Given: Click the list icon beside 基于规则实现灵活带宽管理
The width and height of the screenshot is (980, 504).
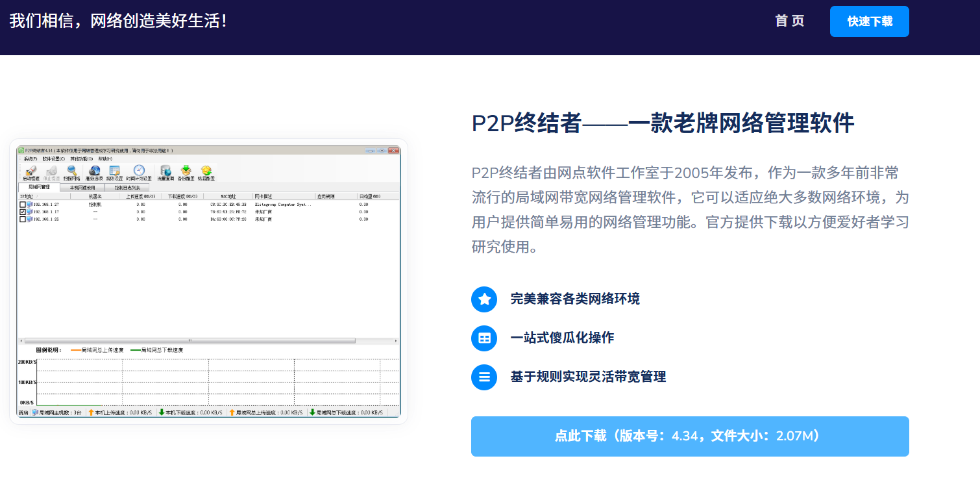Looking at the screenshot, I should [x=484, y=377].
